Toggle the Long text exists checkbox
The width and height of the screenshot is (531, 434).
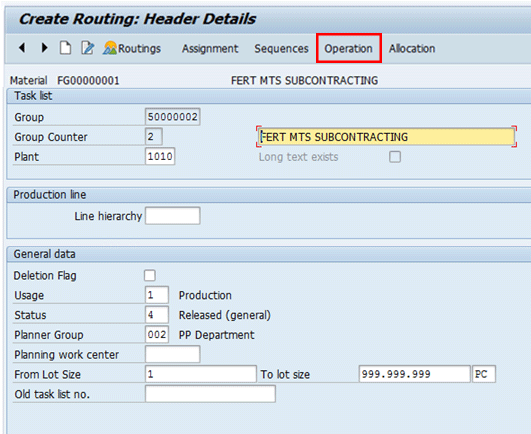click(395, 157)
